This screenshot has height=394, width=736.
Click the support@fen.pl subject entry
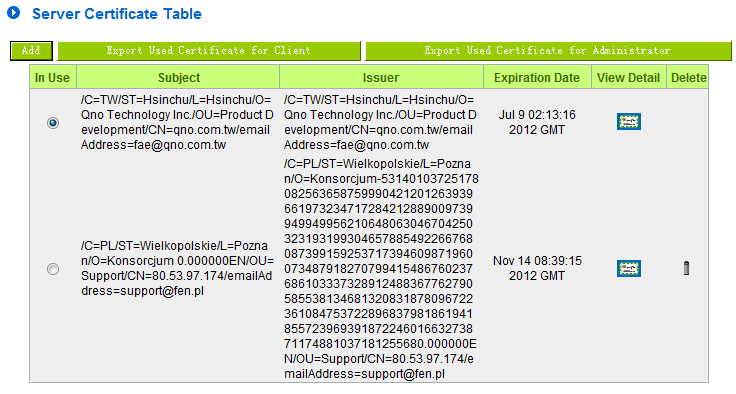click(177, 268)
